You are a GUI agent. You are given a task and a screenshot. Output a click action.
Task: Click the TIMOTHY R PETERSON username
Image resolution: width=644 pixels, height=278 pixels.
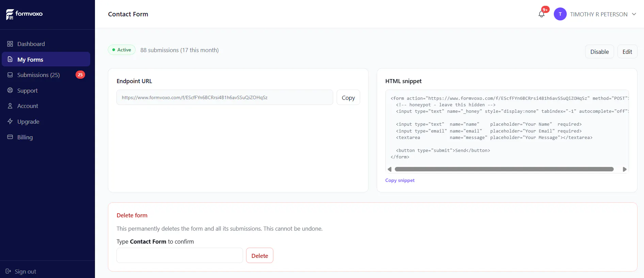(x=599, y=14)
